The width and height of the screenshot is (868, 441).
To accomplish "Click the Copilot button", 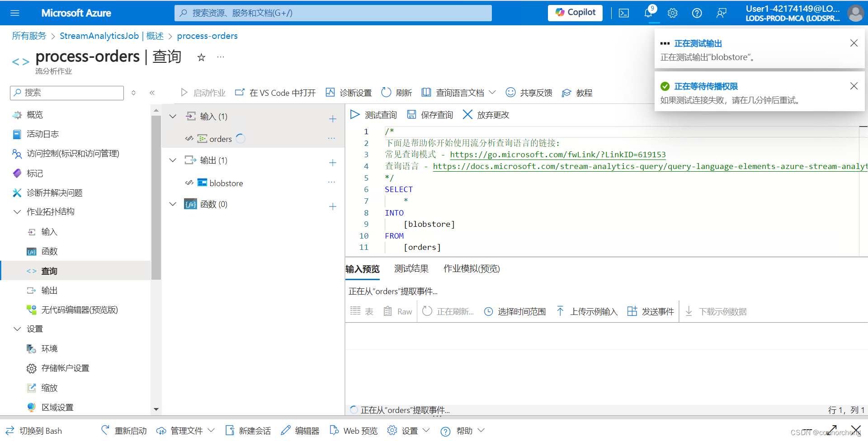I will (x=575, y=13).
